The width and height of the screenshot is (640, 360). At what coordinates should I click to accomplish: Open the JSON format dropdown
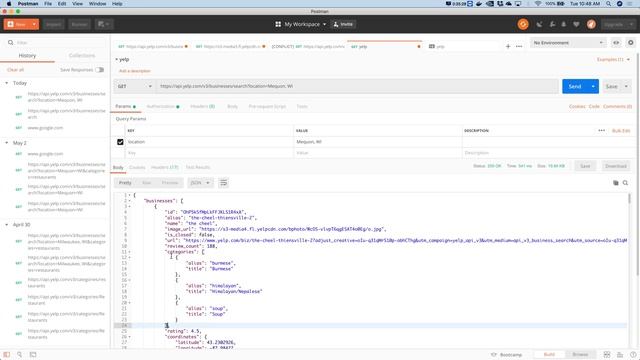coord(200,183)
